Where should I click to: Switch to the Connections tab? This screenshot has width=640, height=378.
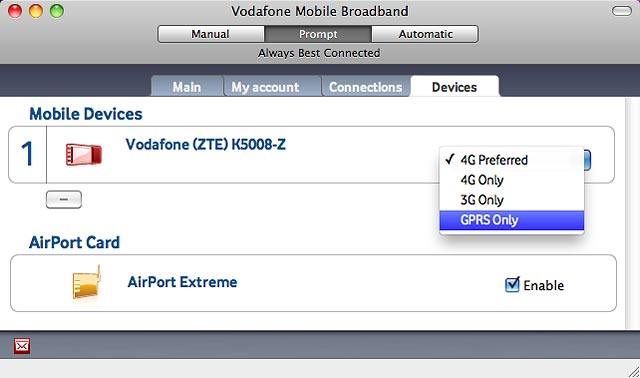[366, 87]
